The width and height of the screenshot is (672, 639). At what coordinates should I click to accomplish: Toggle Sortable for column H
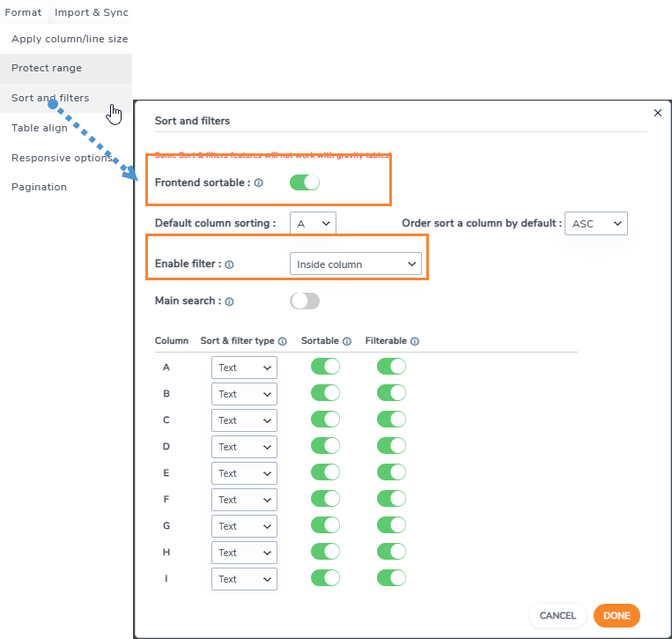click(325, 552)
